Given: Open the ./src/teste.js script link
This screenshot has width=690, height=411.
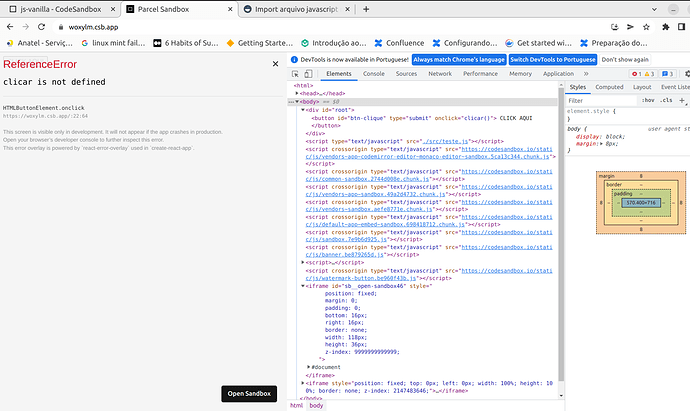Looking at the screenshot, I should (x=445, y=141).
